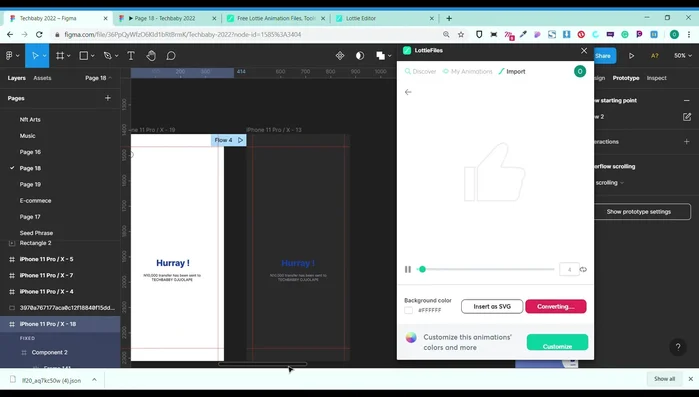The image size is (699, 397).
Task: Switch to Lottie Editor browser tab
Action: (x=385, y=18)
